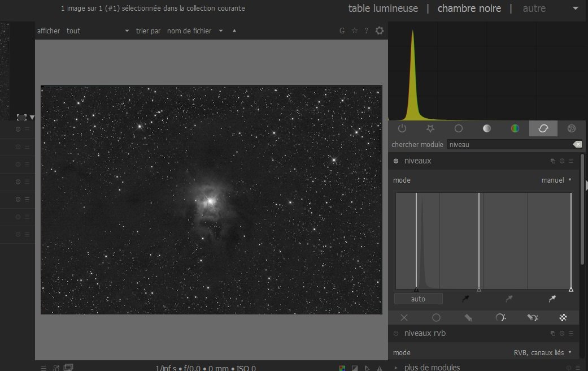Open multiple instances menu for niveaux
Screen dimensions: 588x371
tap(553, 161)
